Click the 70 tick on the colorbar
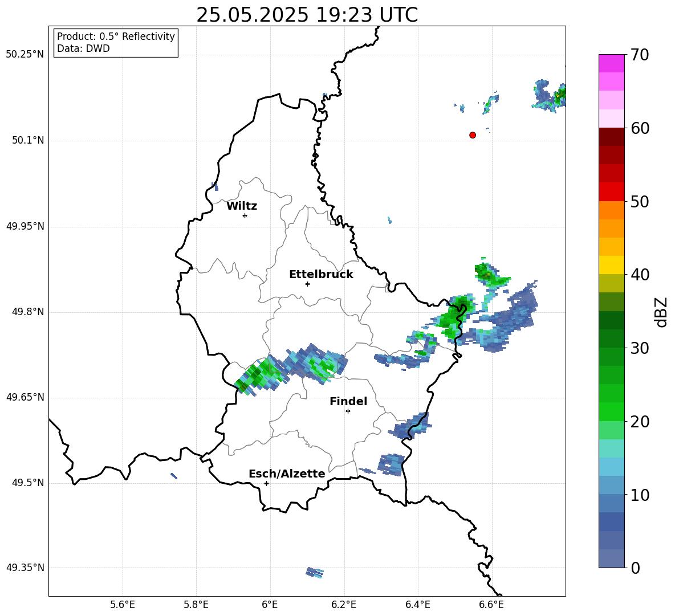 (x=640, y=55)
